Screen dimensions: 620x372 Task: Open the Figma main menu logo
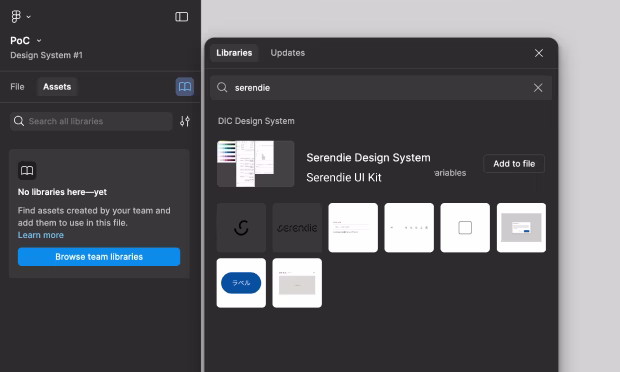coord(16,17)
